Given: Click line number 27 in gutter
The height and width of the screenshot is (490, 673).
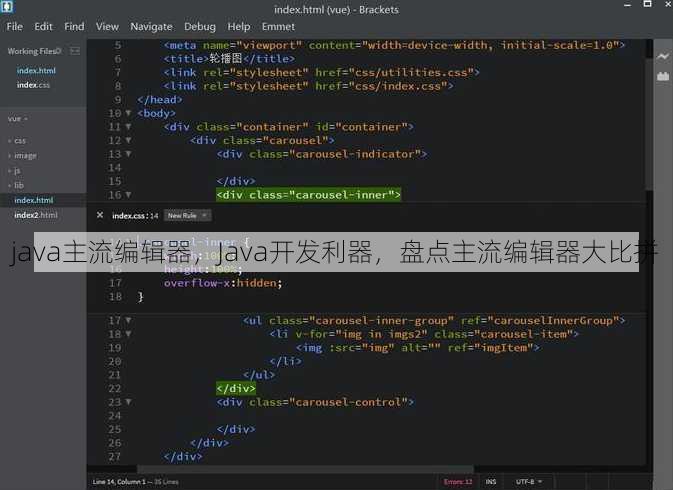Looking at the screenshot, I should click(x=115, y=456).
